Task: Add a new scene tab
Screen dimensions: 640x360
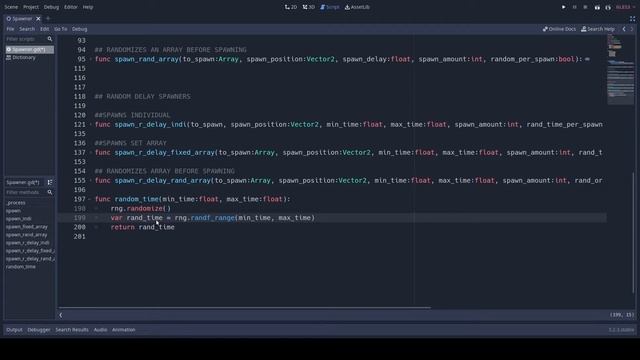Action: [48, 18]
